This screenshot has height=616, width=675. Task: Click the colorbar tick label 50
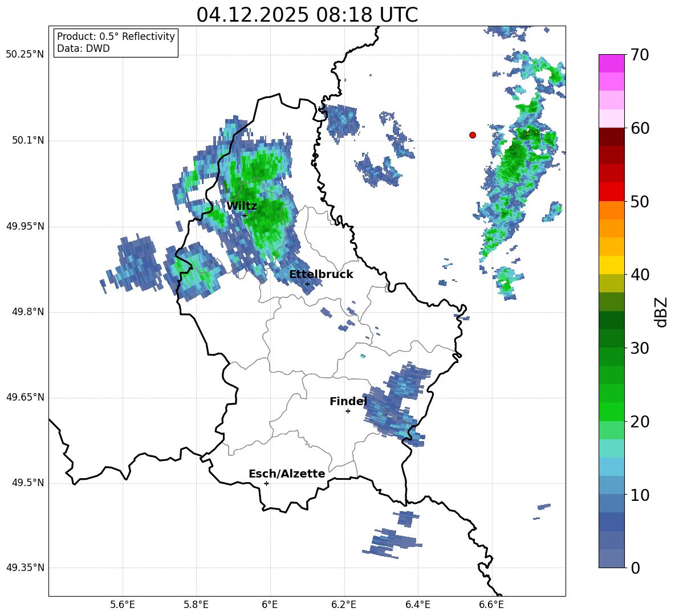640,201
